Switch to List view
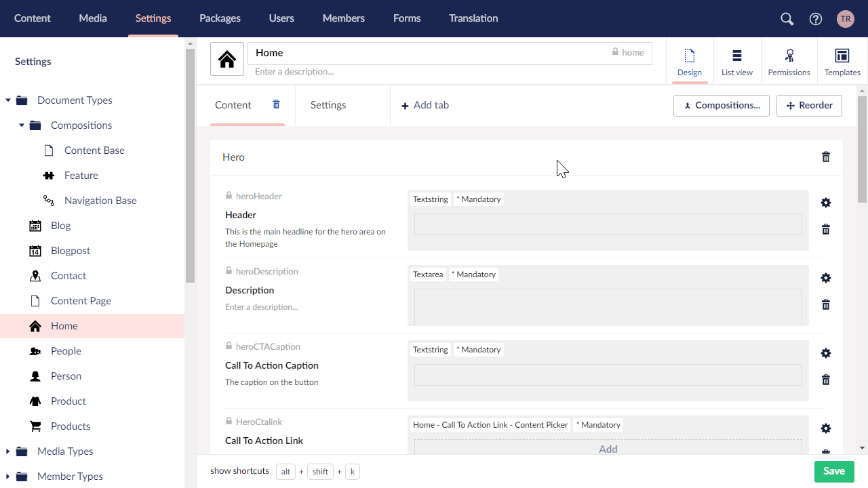Viewport: 868px width, 488px height. point(737,61)
